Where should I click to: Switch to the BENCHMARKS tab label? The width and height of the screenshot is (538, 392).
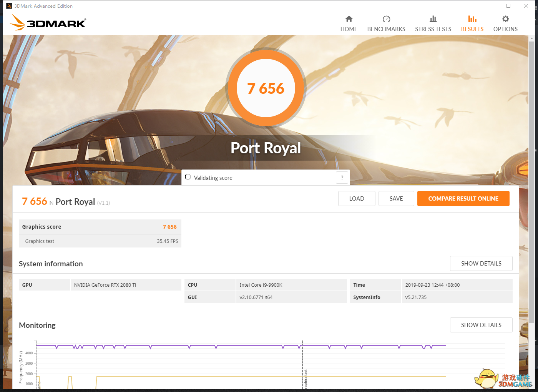pyautogui.click(x=386, y=29)
